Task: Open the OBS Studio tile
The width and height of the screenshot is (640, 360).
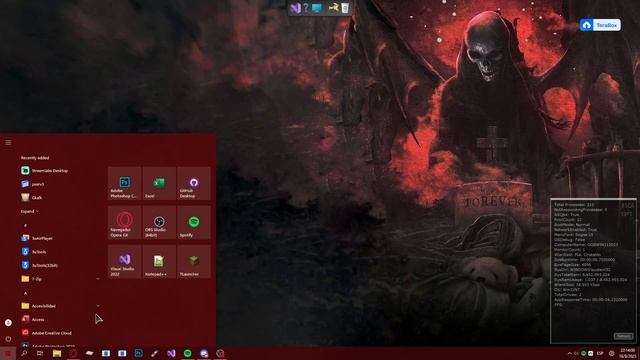Action: (159, 222)
